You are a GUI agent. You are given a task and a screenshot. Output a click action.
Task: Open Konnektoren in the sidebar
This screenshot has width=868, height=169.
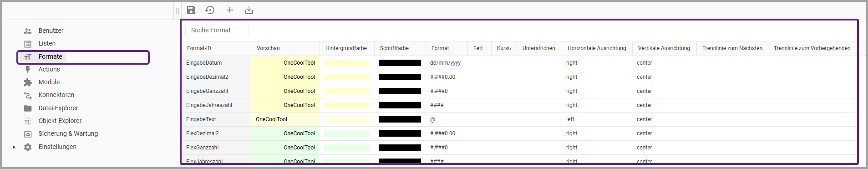(56, 95)
